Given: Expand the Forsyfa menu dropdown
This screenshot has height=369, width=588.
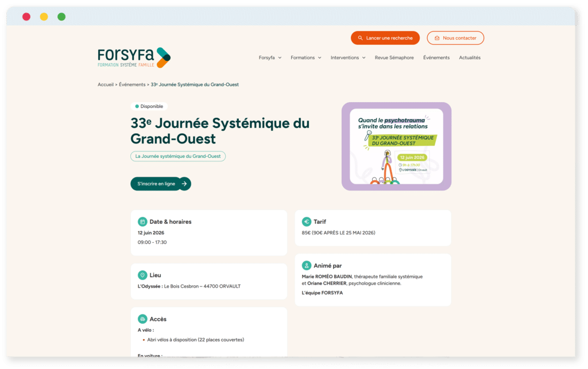Looking at the screenshot, I should point(270,58).
